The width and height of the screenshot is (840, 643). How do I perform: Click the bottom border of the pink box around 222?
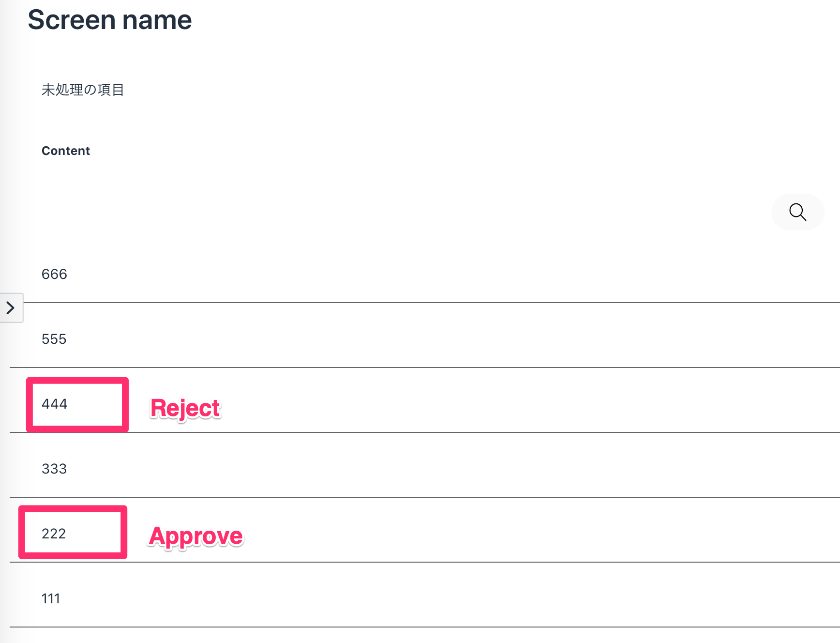point(73,555)
